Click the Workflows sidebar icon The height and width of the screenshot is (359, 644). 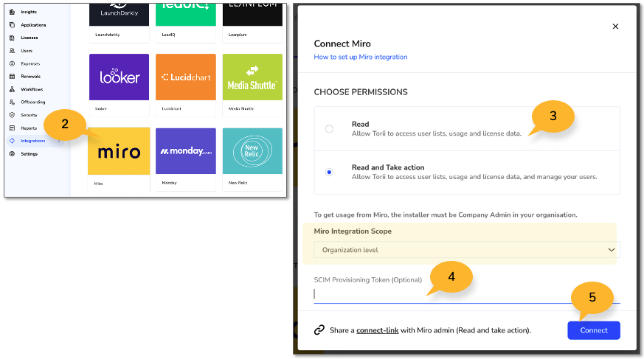(x=12, y=89)
